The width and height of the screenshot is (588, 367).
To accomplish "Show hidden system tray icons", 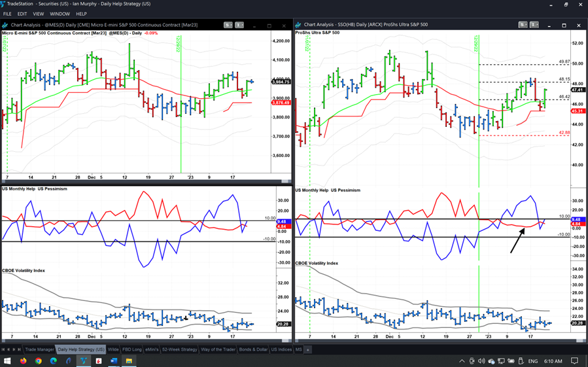I will (x=462, y=360).
